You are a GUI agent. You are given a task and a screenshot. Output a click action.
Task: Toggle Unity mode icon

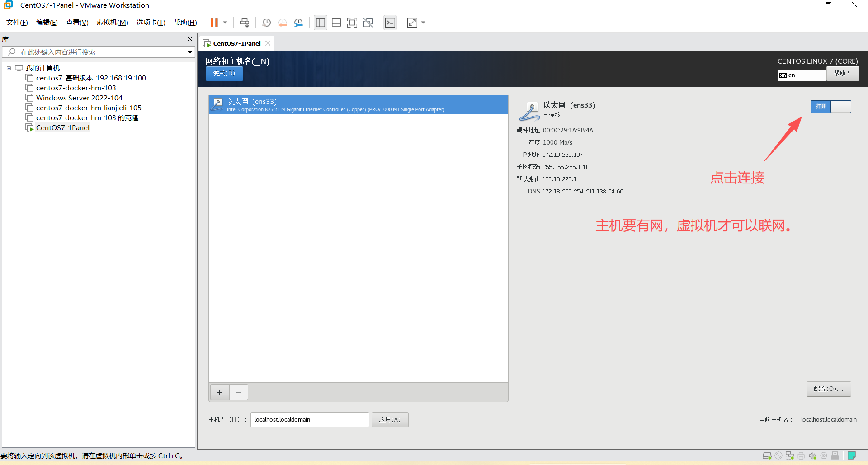[x=368, y=23]
